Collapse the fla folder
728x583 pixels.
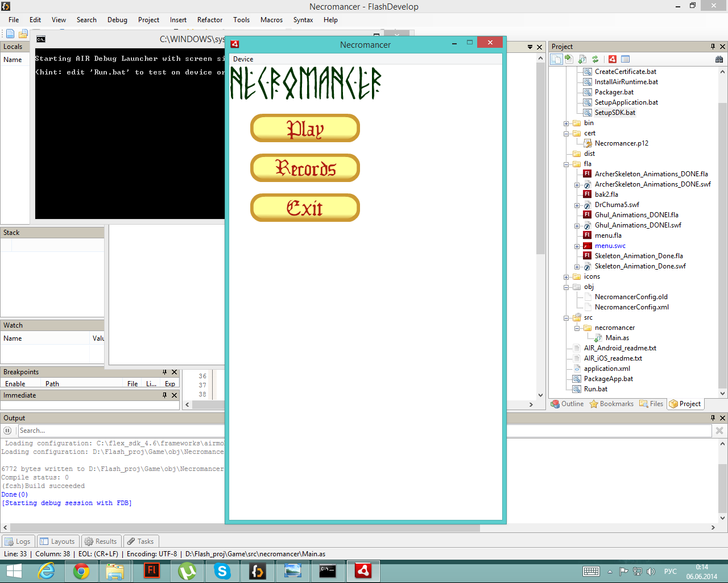tap(566, 164)
